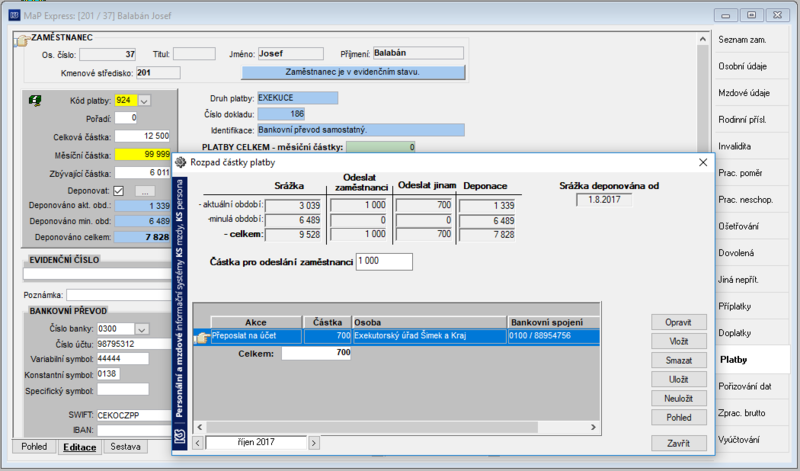Screen dimensions: 800x471
Task: Click the Neuložit button
Action: (679, 399)
